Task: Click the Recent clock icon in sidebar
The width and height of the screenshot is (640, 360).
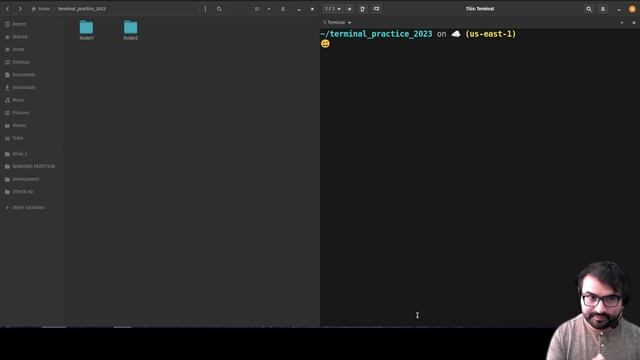Action: click(x=7, y=24)
